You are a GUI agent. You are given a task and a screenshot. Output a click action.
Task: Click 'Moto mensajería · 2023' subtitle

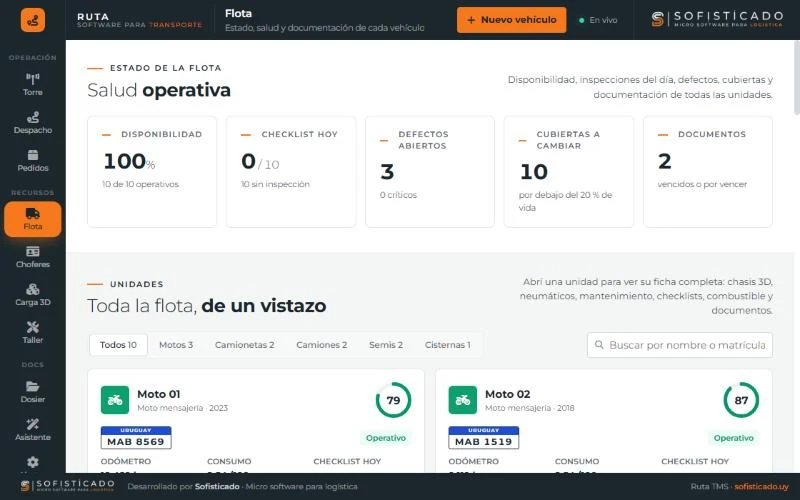coord(183,408)
